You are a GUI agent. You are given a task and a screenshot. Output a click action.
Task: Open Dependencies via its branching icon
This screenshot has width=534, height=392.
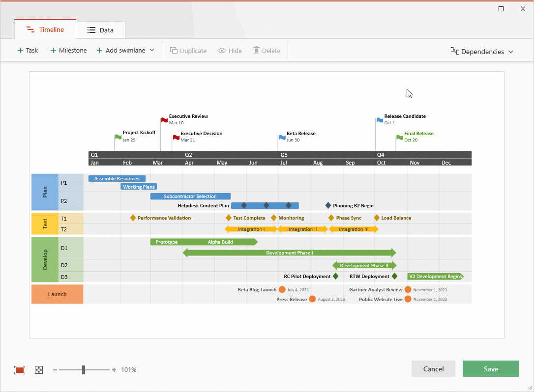pos(455,51)
